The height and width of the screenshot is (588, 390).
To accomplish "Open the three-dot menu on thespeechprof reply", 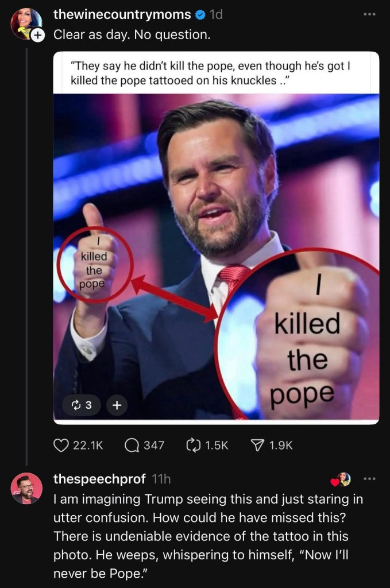I will pos(369,478).
